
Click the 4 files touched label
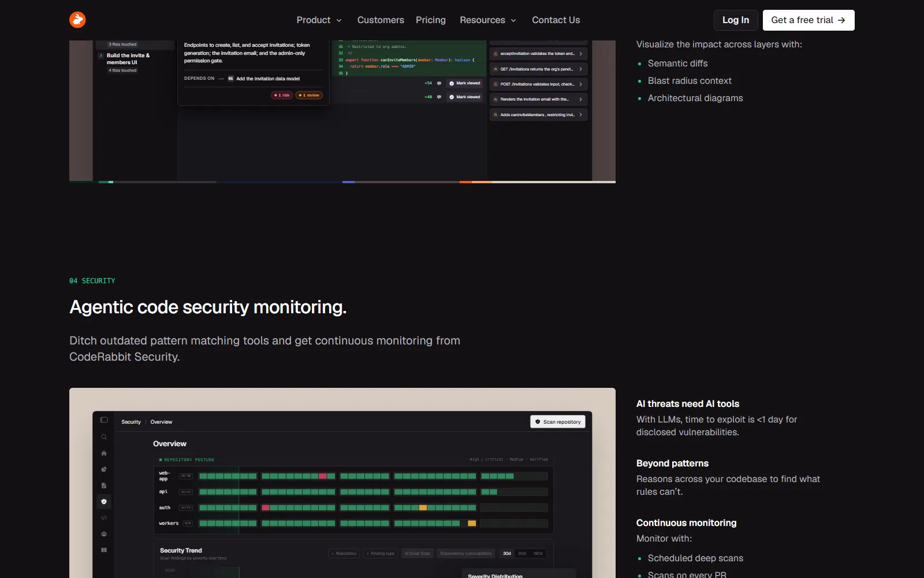pyautogui.click(x=123, y=71)
